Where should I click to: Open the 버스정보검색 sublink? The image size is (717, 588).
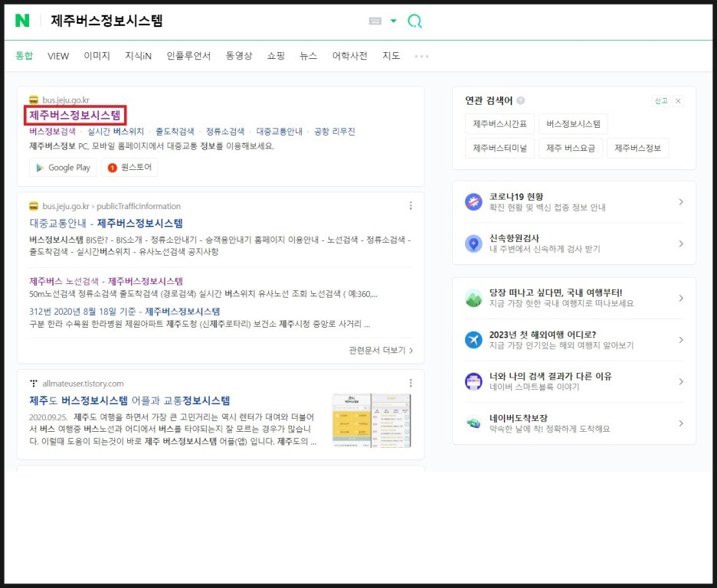pos(52,132)
